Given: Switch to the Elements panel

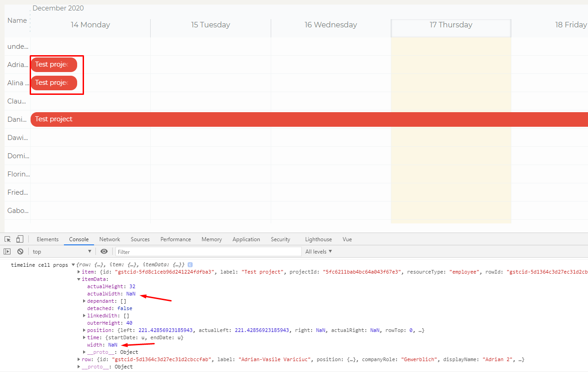Looking at the screenshot, I should pyautogui.click(x=47, y=239).
